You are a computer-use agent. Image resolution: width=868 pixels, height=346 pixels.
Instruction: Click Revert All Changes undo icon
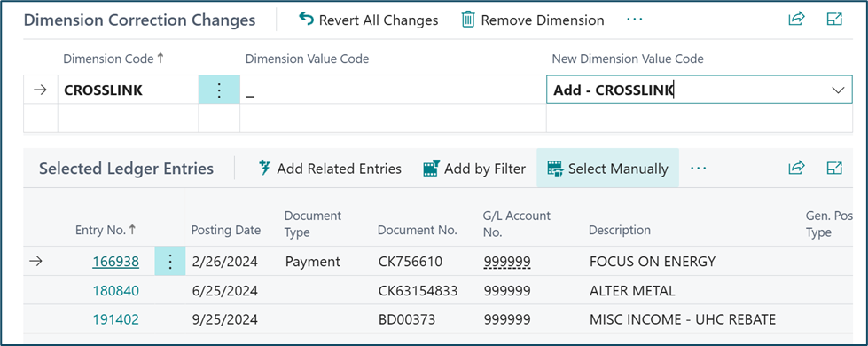306,20
